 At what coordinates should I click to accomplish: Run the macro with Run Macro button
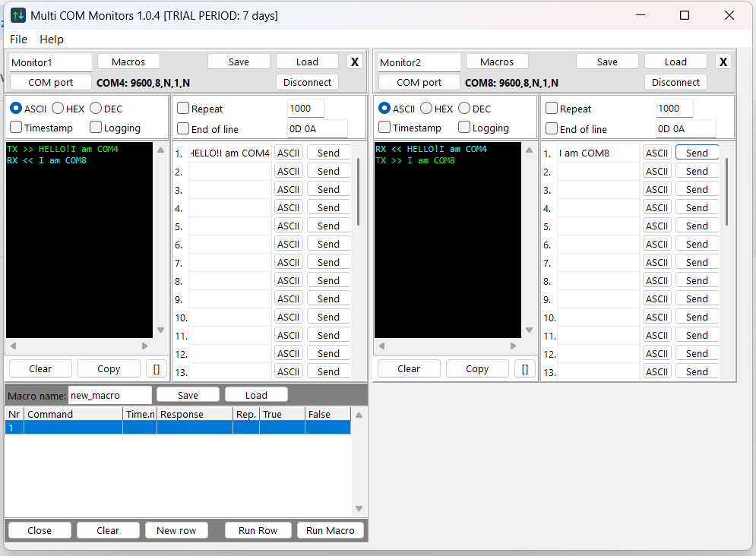330,529
